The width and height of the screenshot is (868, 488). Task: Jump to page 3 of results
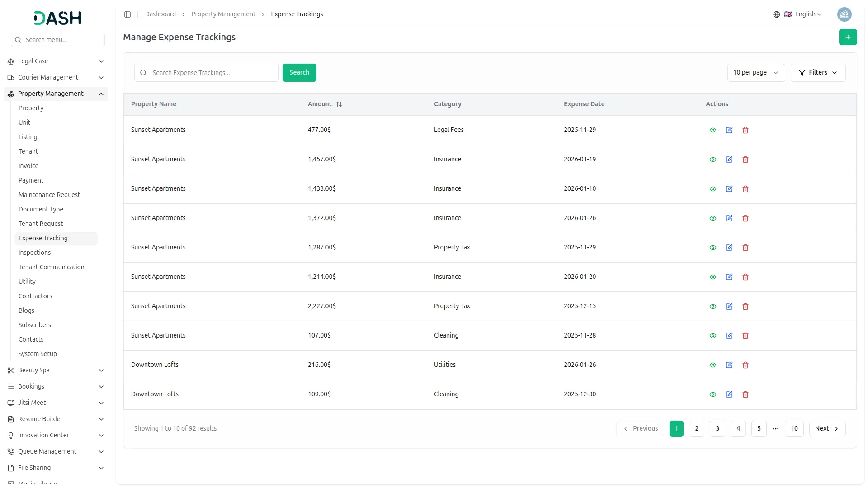[717, 429]
